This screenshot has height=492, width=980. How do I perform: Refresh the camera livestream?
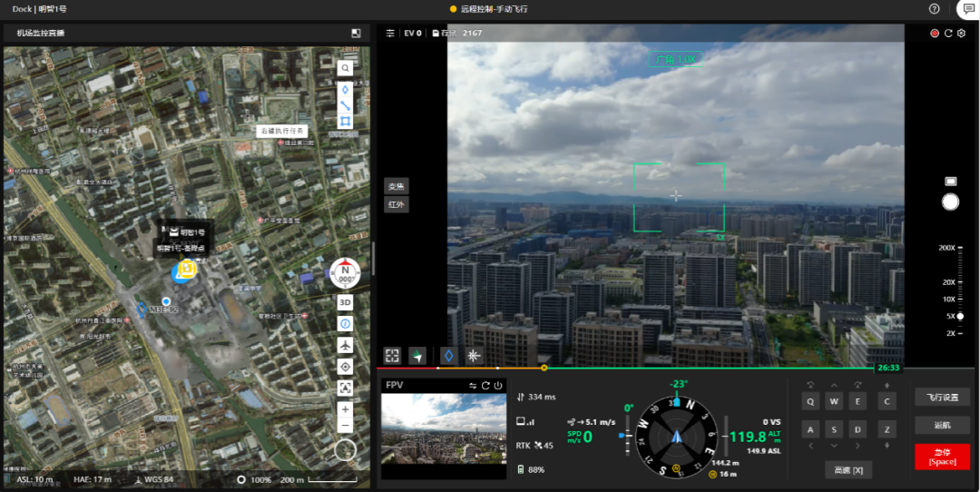948,34
